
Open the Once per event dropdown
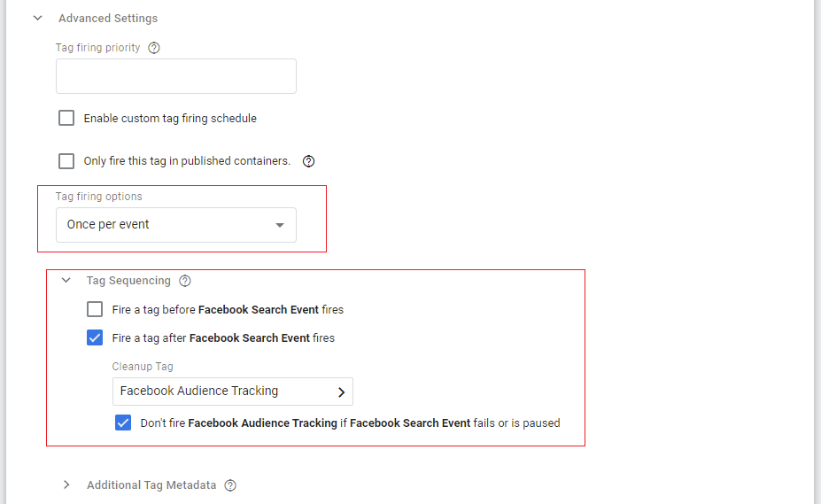click(x=175, y=225)
